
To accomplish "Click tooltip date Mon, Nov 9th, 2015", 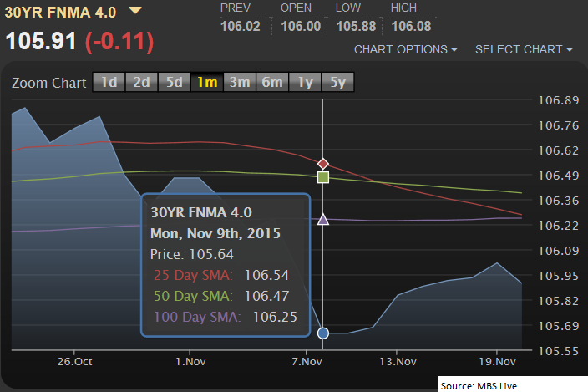I will [x=215, y=233].
